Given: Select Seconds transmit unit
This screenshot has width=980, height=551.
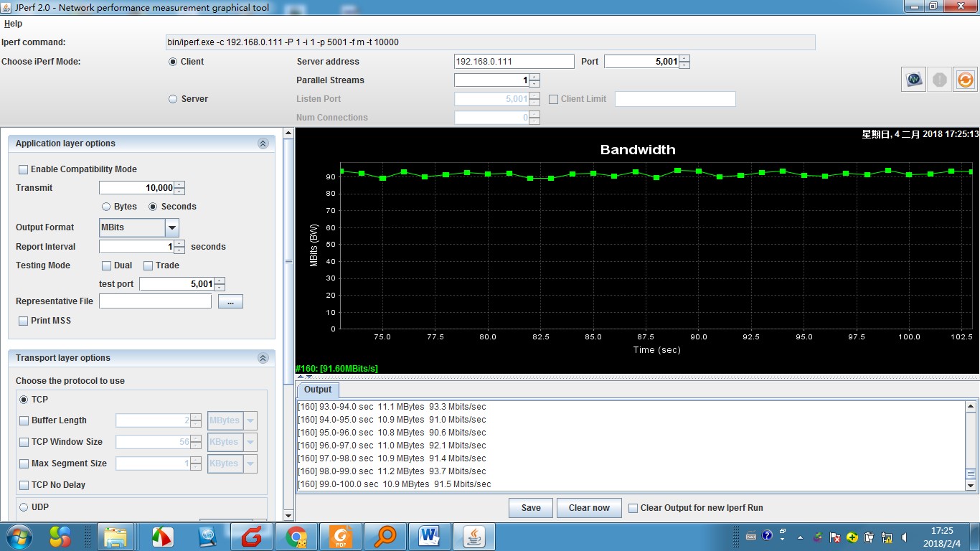Looking at the screenshot, I should 153,207.
